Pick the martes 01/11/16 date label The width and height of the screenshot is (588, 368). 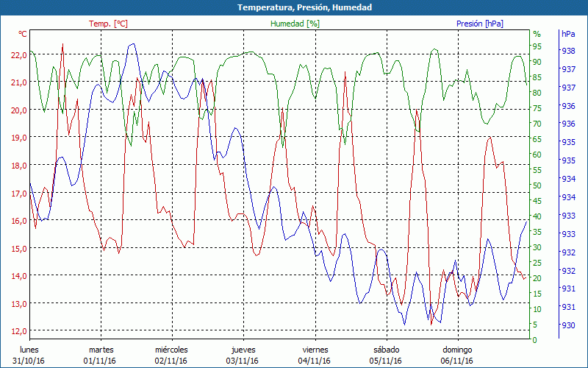[x=101, y=355]
